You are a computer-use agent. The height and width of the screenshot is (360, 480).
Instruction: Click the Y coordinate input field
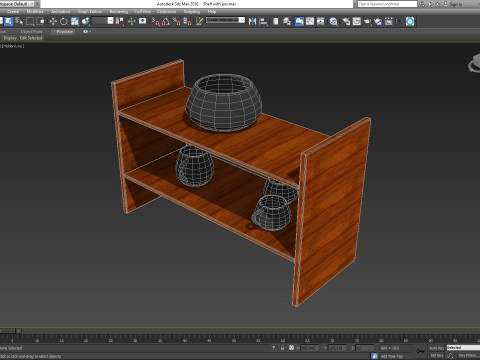click(337, 348)
